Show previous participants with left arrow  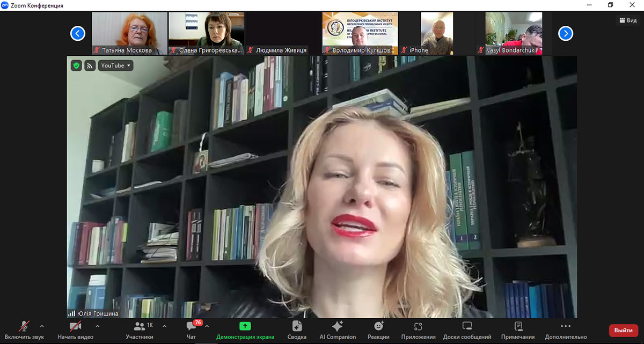click(78, 34)
